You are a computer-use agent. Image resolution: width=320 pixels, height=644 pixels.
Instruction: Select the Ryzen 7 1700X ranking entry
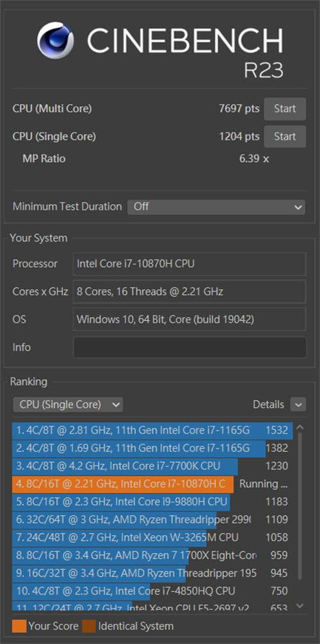pyautogui.click(x=152, y=556)
